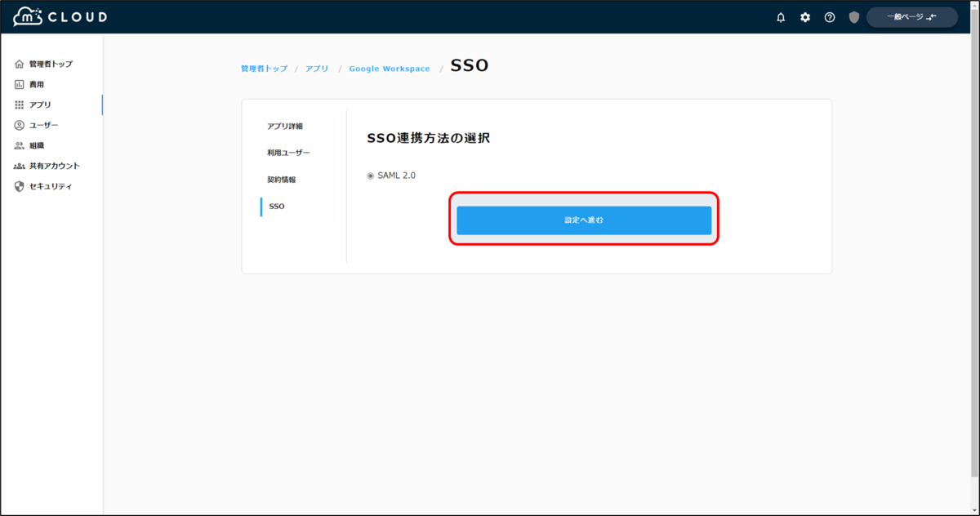This screenshot has height=516, width=980.
Task: Switch to アプリ詳細 tab
Action: pos(285,127)
